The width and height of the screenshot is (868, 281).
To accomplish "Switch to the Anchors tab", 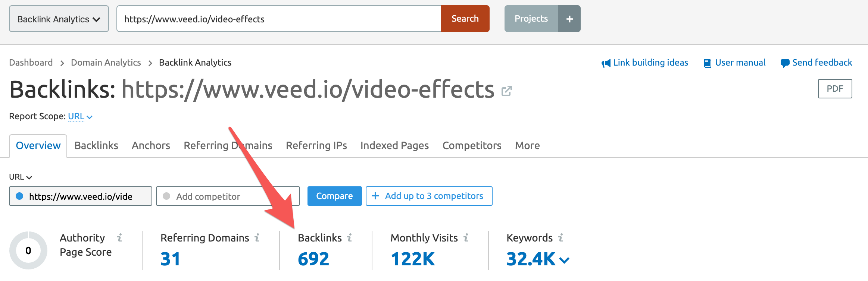I will click(151, 145).
